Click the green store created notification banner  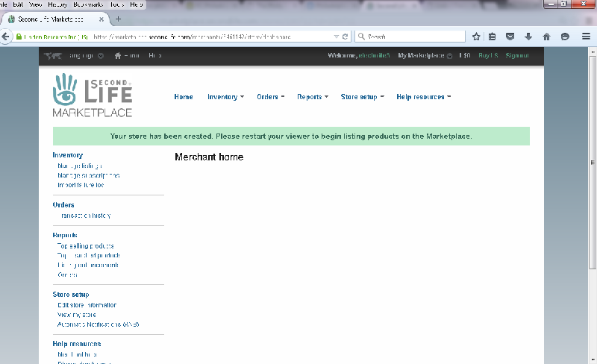[291, 136]
